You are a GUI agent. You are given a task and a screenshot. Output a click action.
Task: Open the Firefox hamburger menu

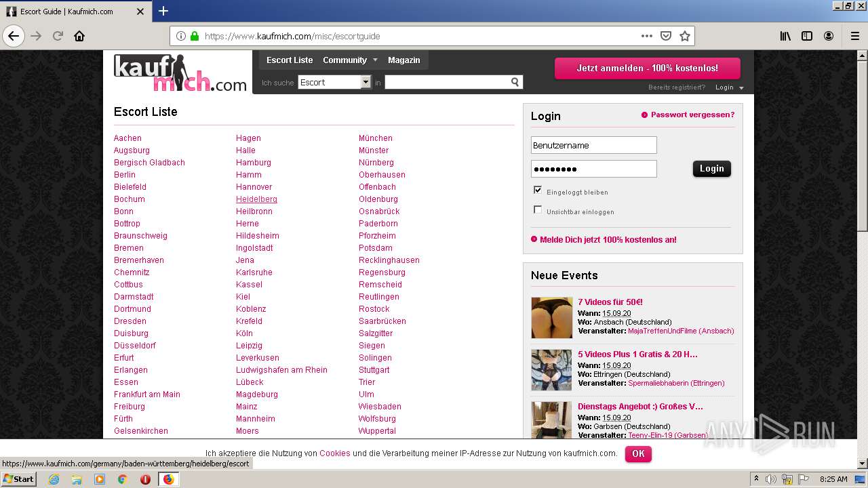tap(854, 36)
